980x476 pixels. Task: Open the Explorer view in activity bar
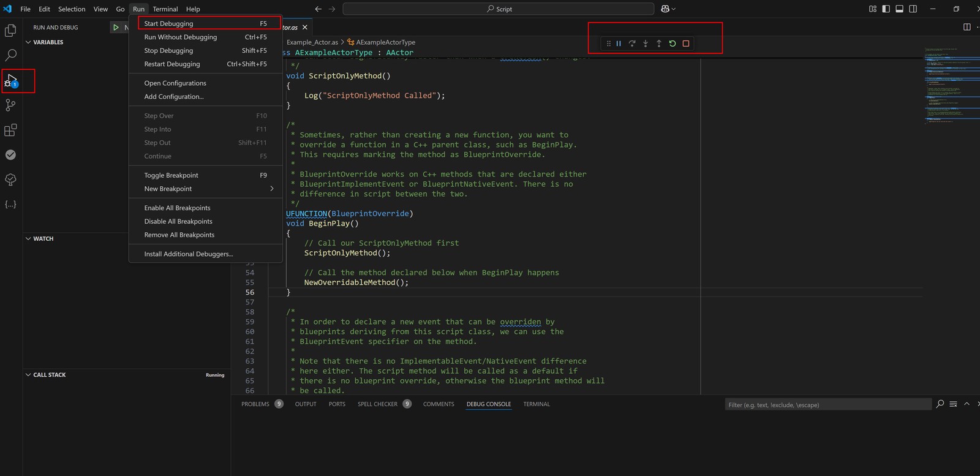tap(10, 31)
